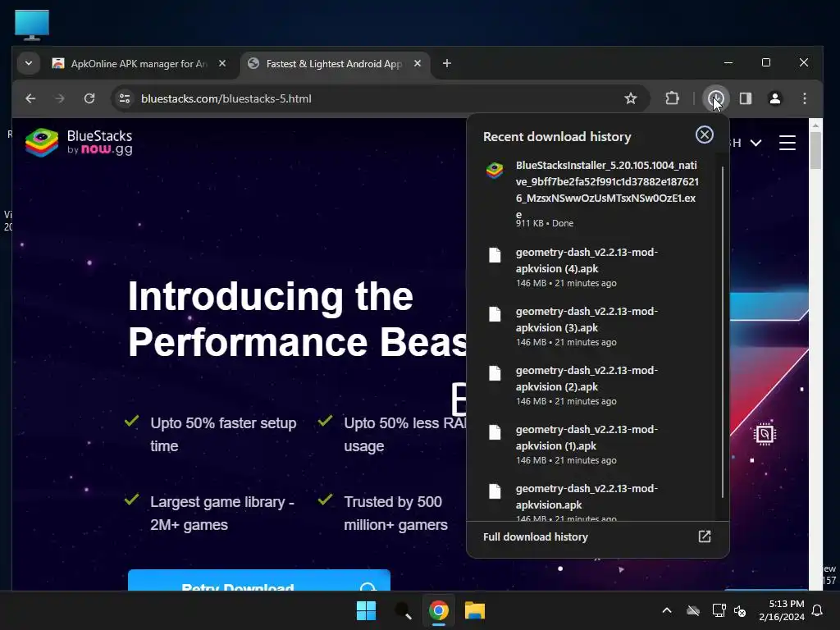Viewport: 840px width, 630px height.
Task: Click file icon of geometry-dash apkvision.apk
Action: [495, 491]
